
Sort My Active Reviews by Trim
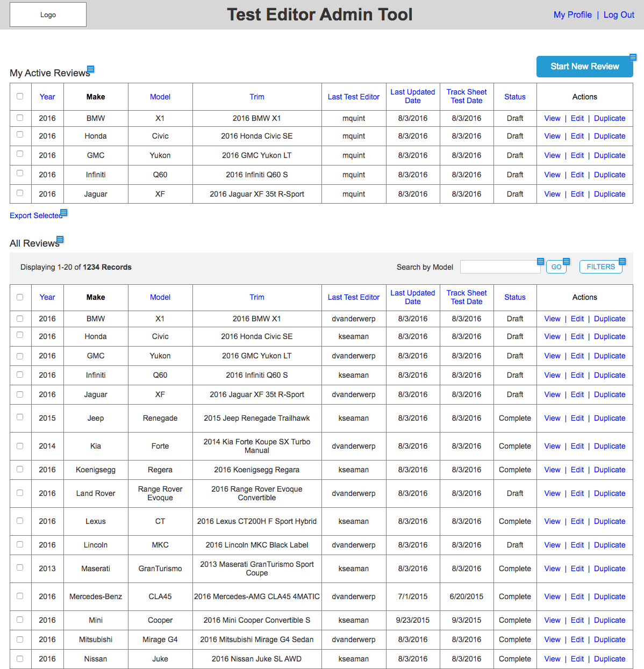pyautogui.click(x=257, y=97)
